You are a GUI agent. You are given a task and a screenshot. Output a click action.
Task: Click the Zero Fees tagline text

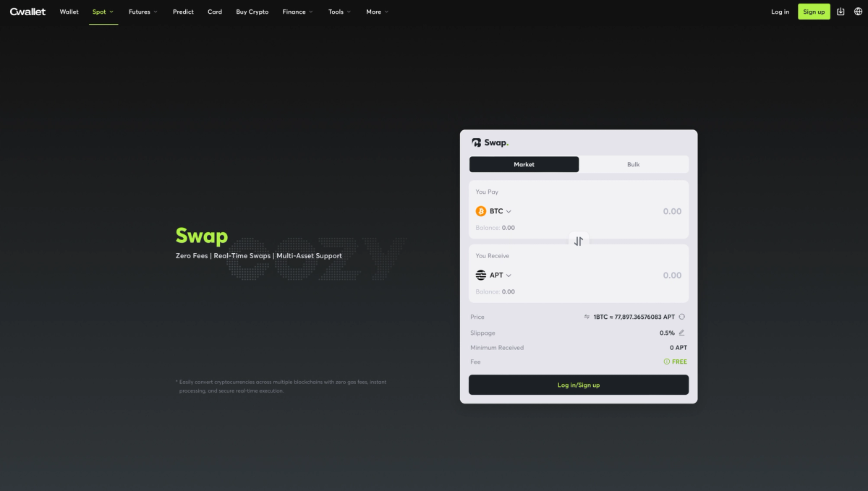pyautogui.click(x=192, y=256)
